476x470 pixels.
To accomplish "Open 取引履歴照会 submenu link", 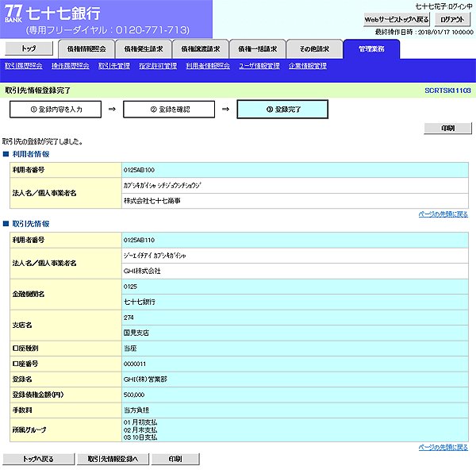I will (23, 66).
